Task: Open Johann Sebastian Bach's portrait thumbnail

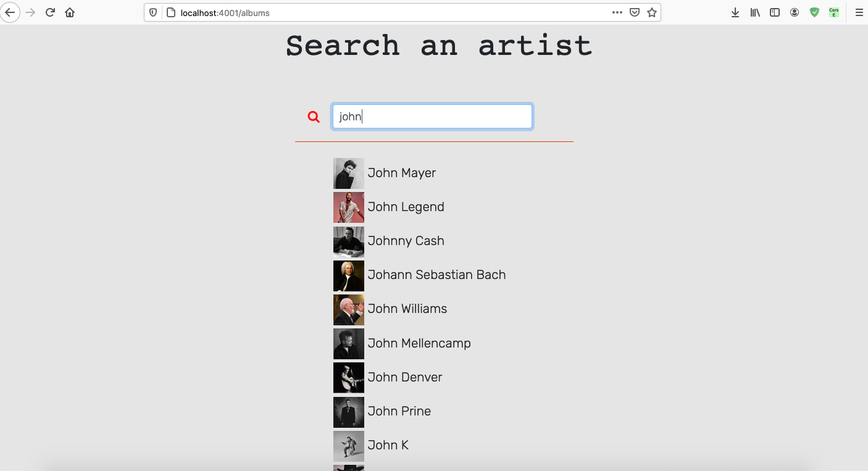Action: [349, 276]
